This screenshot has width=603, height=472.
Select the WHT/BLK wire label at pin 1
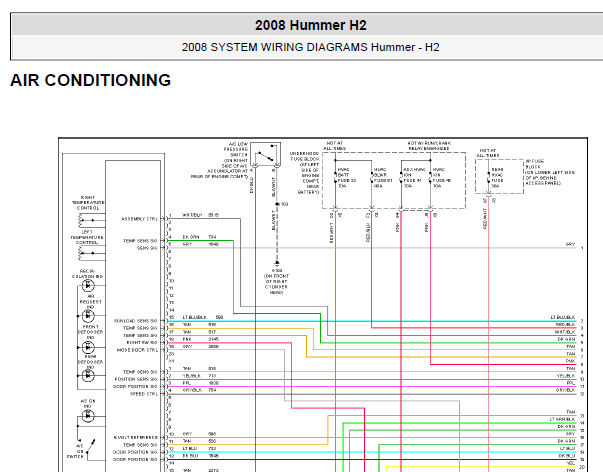pyautogui.click(x=192, y=215)
